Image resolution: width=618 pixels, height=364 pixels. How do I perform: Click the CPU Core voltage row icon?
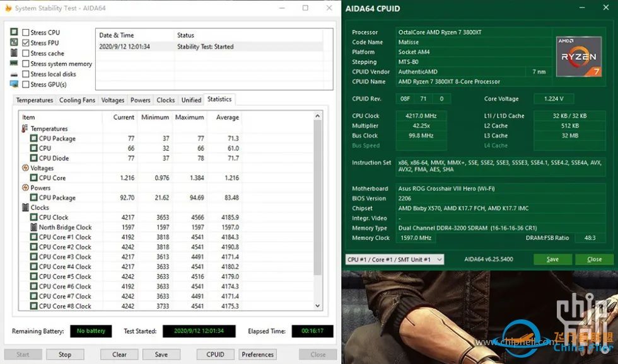pos(34,178)
